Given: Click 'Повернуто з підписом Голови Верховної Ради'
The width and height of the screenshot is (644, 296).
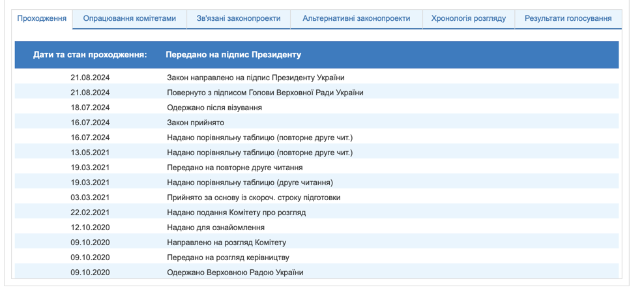Looking at the screenshot, I should (x=265, y=93).
